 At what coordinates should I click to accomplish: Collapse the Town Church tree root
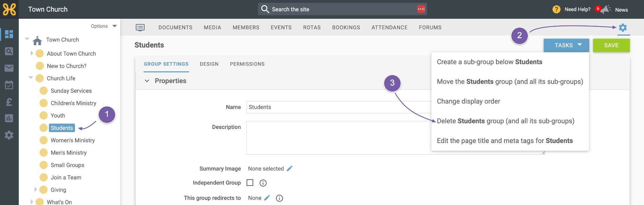(27, 39)
